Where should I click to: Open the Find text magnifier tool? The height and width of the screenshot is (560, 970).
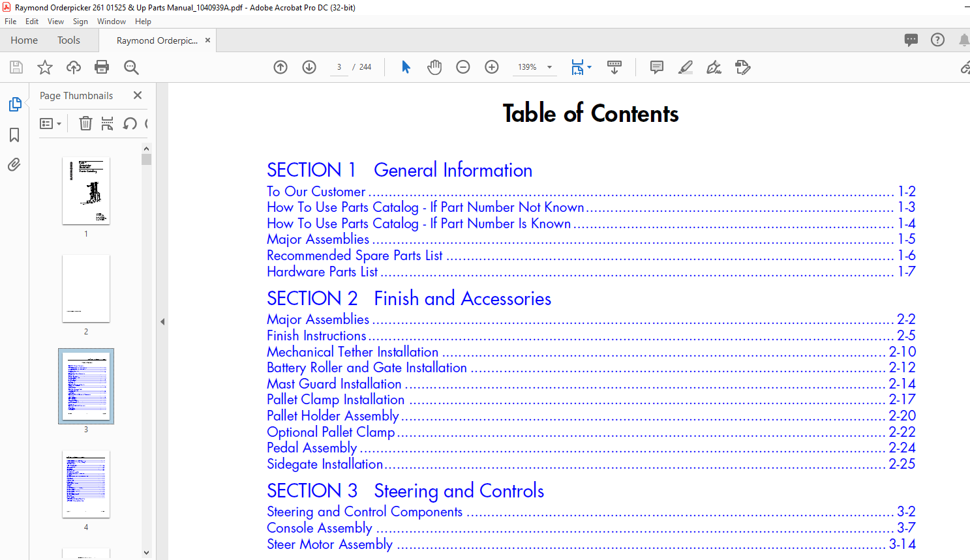click(131, 67)
